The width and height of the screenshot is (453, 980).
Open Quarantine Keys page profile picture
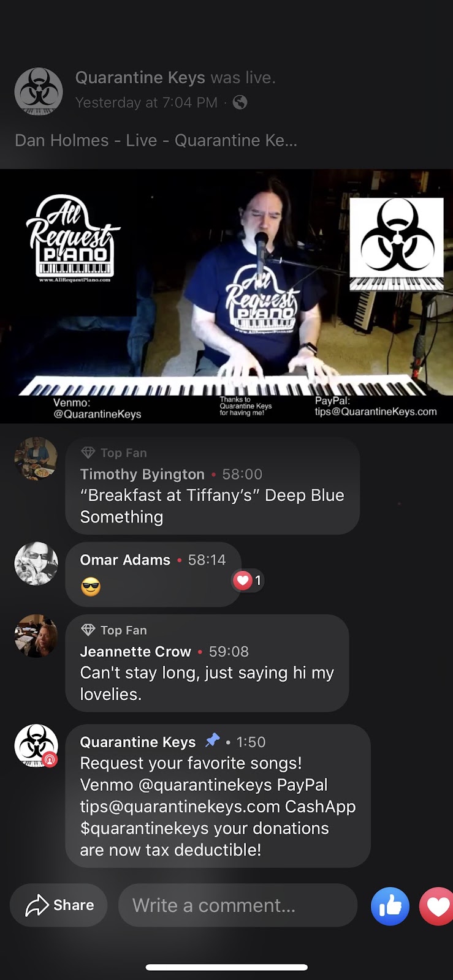click(x=39, y=91)
